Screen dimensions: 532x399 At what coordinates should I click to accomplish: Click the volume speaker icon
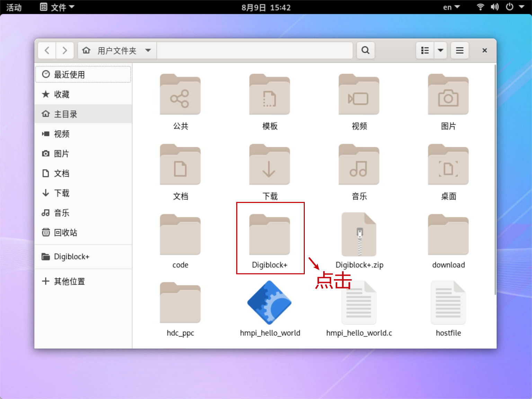495,7
